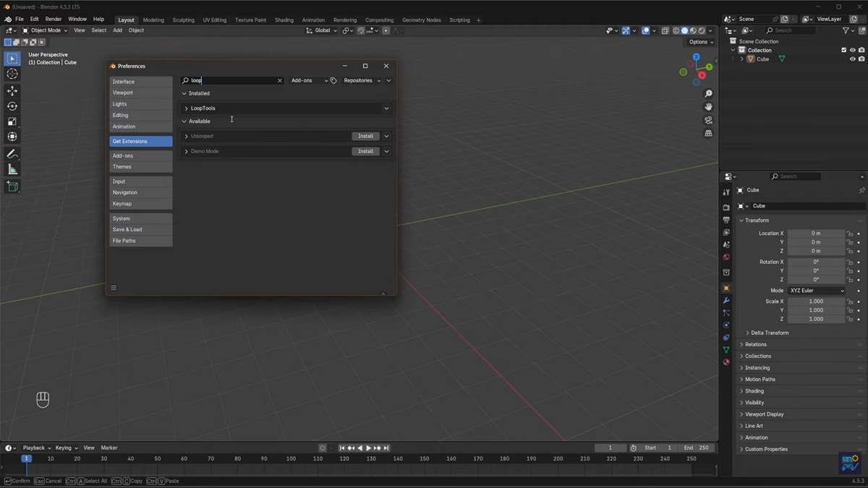Image resolution: width=868 pixels, height=488 pixels.
Task: Open the Object properties orange square tab
Action: click(726, 288)
